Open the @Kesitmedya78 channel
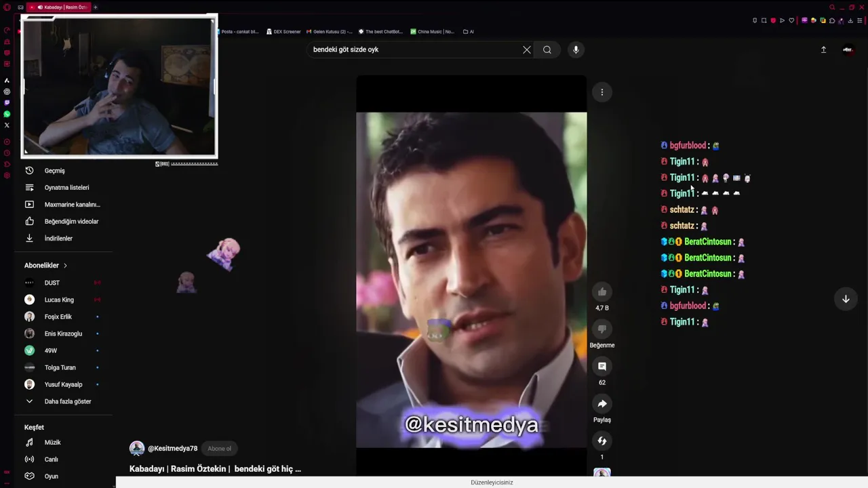Viewport: 868px width, 488px height. tap(172, 449)
